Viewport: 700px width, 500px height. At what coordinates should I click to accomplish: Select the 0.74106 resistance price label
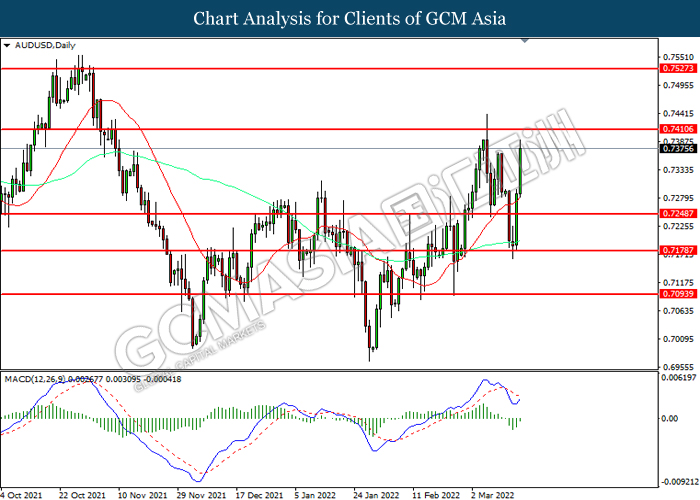click(x=678, y=129)
